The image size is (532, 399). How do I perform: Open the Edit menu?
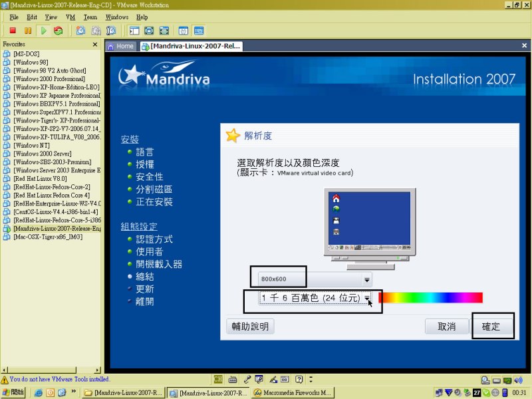tap(32, 17)
